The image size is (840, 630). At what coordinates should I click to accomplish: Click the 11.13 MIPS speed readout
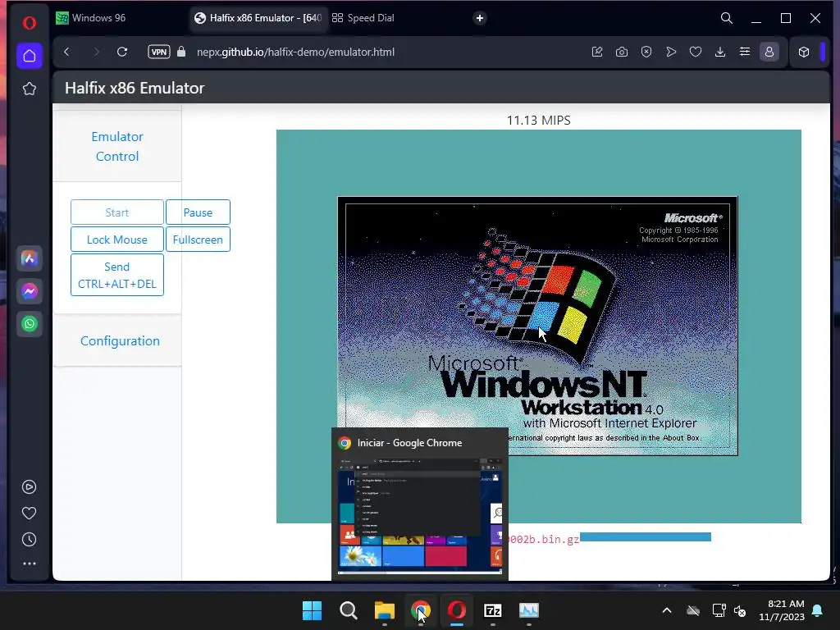pos(538,120)
